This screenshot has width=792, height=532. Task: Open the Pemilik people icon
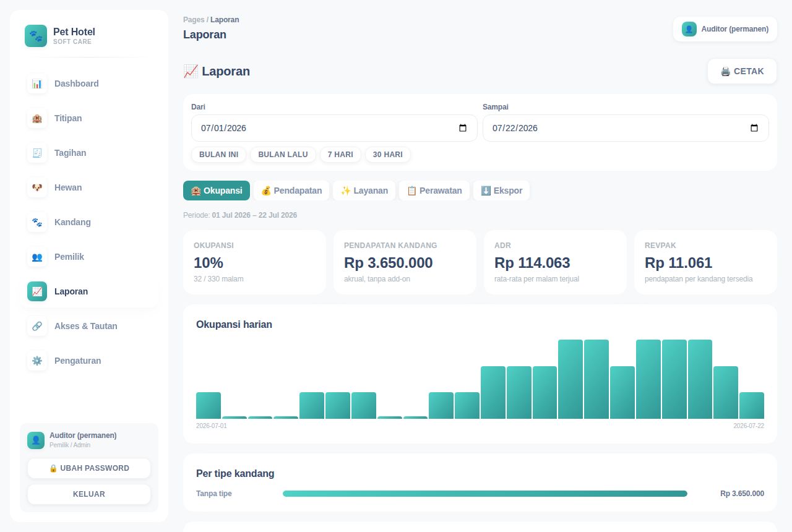(37, 257)
